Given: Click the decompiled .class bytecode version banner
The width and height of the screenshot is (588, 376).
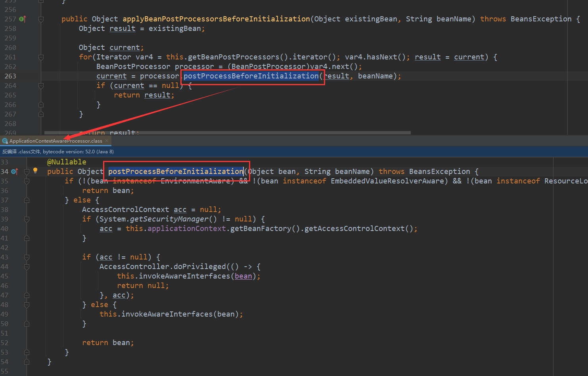Looking at the screenshot, I should tap(294, 151).
